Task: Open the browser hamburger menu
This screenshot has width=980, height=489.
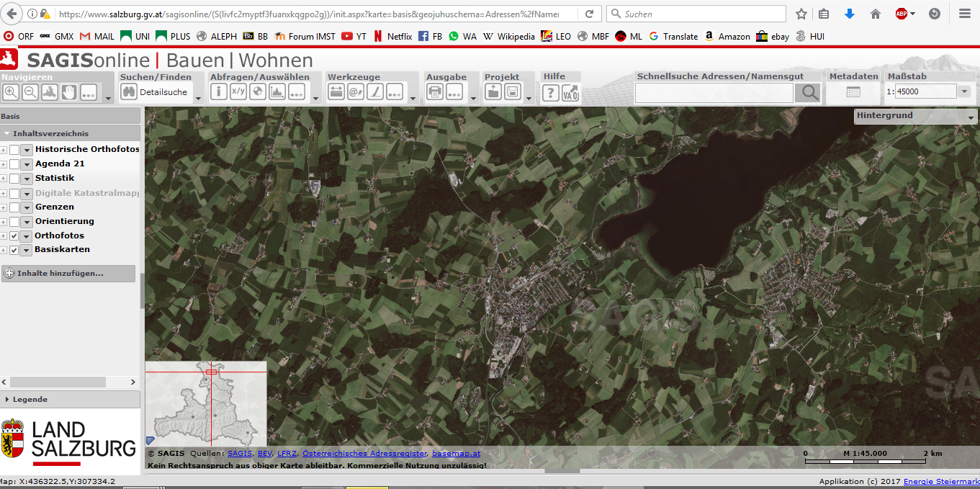Action: (966, 13)
